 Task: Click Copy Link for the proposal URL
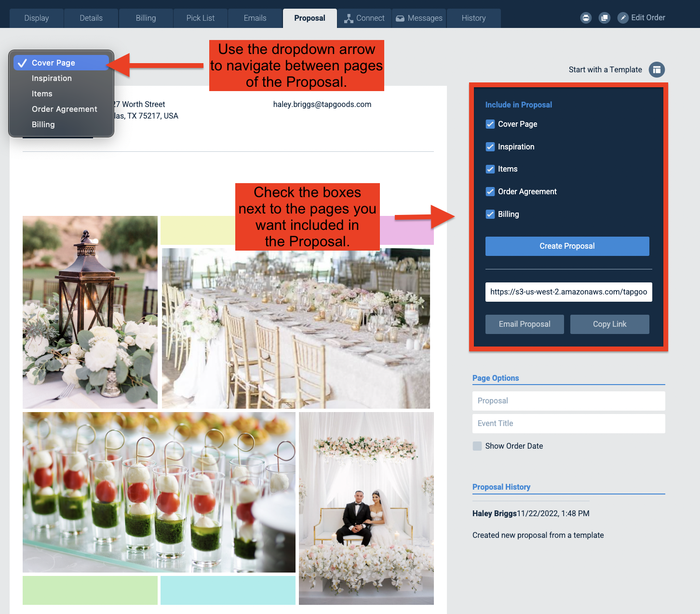point(609,324)
